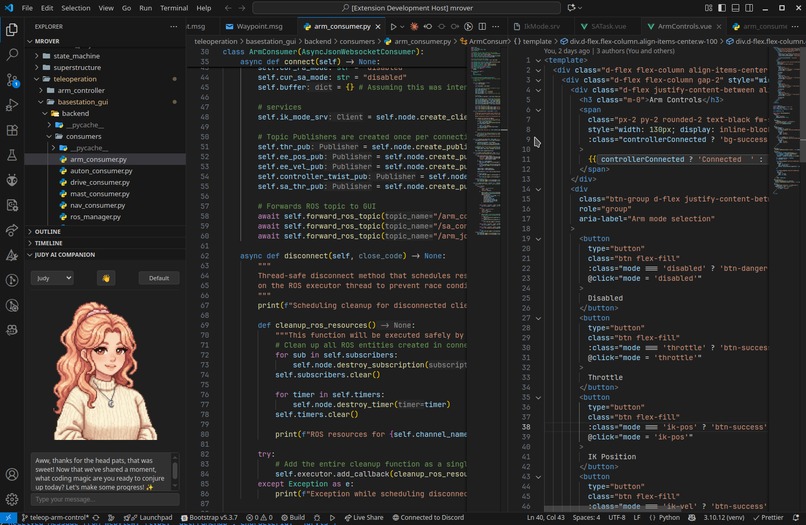Click Launchpad in the status bar

pyautogui.click(x=148, y=518)
